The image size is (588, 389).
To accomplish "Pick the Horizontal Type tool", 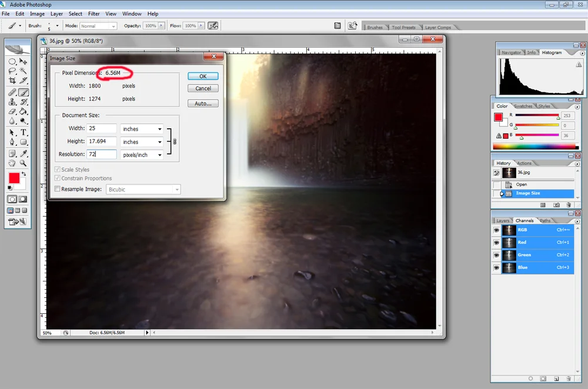I will tap(22, 131).
